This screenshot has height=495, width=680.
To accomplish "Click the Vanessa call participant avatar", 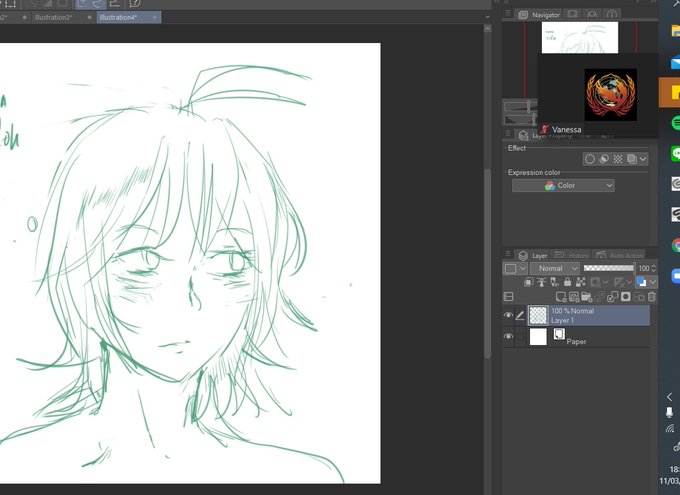I will coord(611,95).
